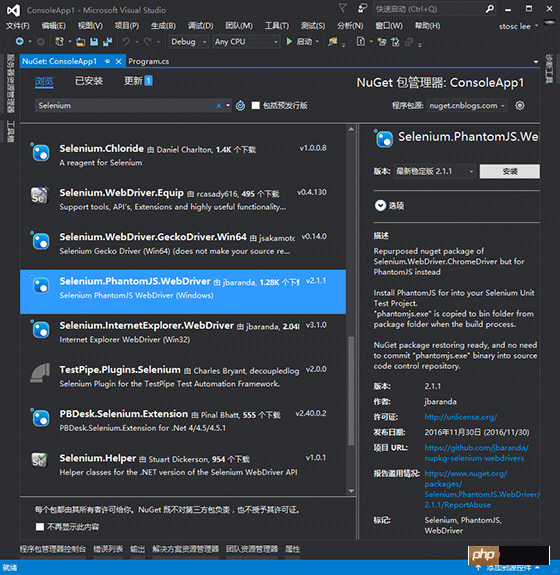Open the 属性 properties panel tab
This screenshot has width=560, height=575.
click(292, 549)
